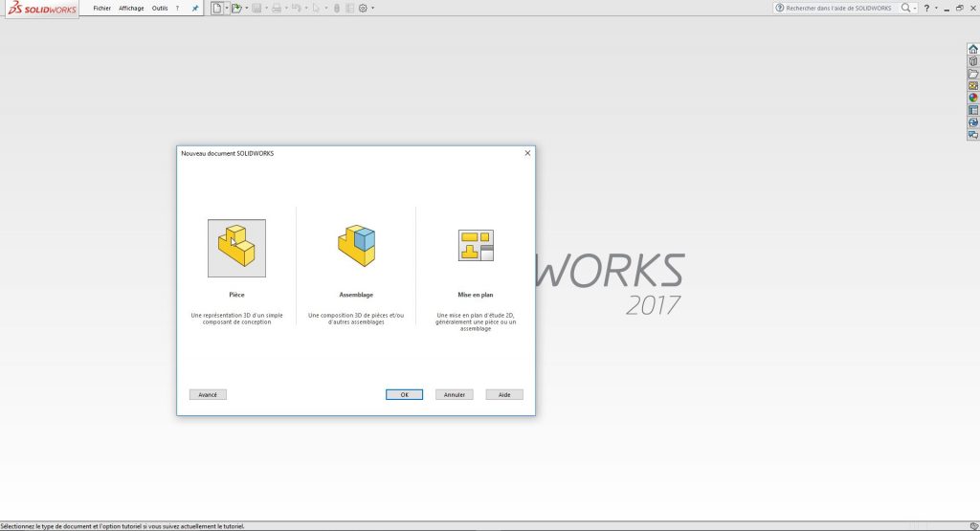Open SOLIDWORKS Resources home tab icon
Image resolution: width=980 pixels, height=531 pixels.
click(973, 49)
